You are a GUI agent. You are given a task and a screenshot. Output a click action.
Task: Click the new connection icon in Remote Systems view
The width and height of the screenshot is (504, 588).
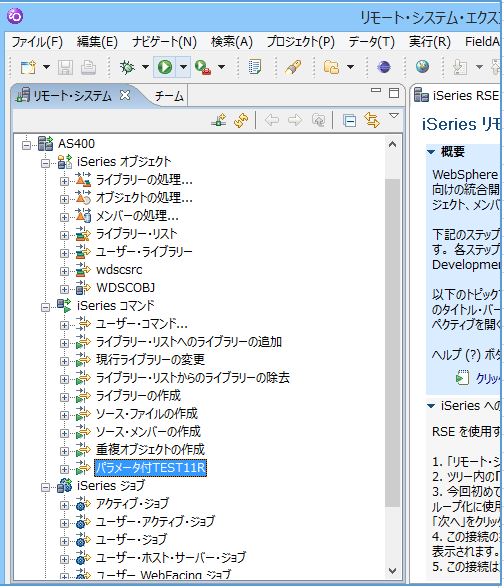(219, 120)
